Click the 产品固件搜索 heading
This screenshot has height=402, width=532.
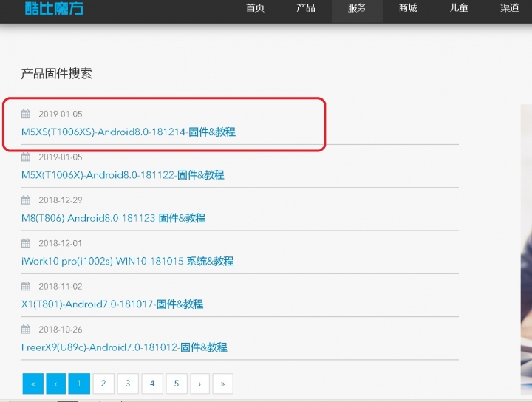pos(56,73)
